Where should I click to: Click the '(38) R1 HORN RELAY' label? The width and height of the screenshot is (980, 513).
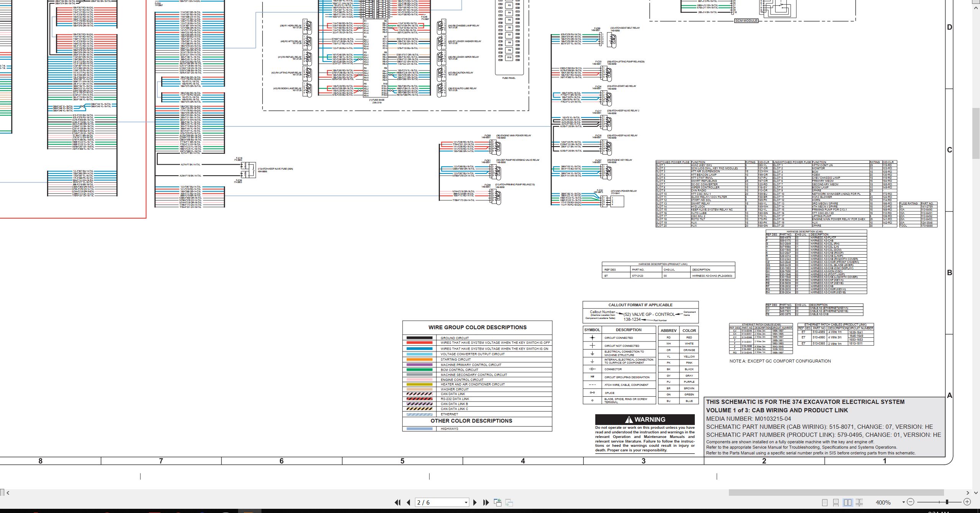click(291, 26)
